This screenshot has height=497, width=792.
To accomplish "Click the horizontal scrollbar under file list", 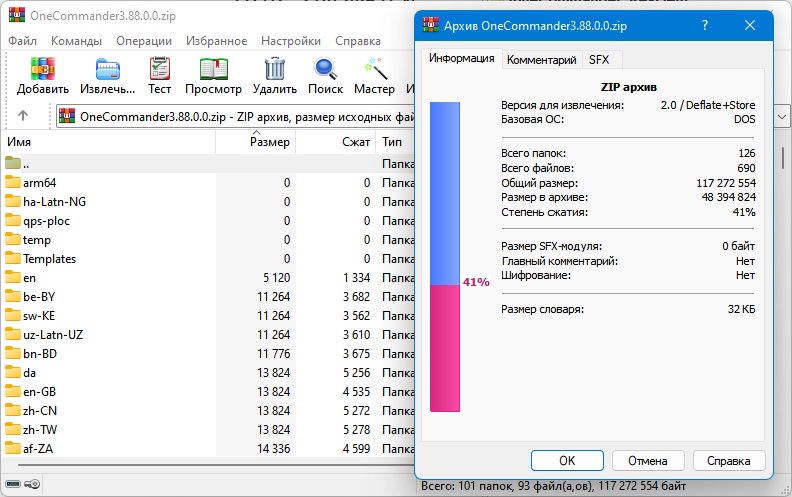I will click(216, 464).
